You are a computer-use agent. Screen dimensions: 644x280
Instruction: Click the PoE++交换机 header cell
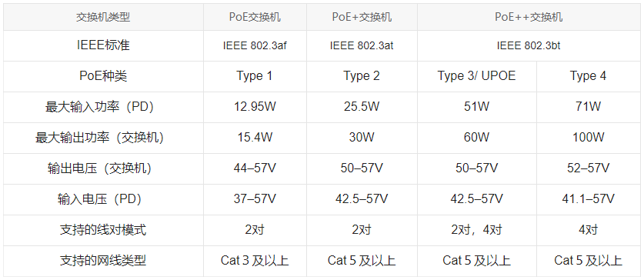tap(529, 17)
